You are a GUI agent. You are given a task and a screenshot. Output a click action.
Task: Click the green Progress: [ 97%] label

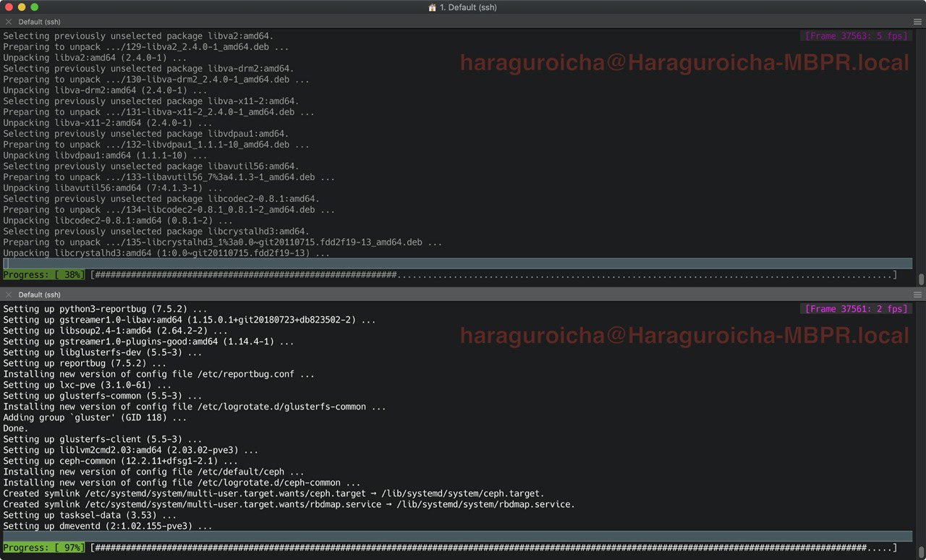(43, 548)
